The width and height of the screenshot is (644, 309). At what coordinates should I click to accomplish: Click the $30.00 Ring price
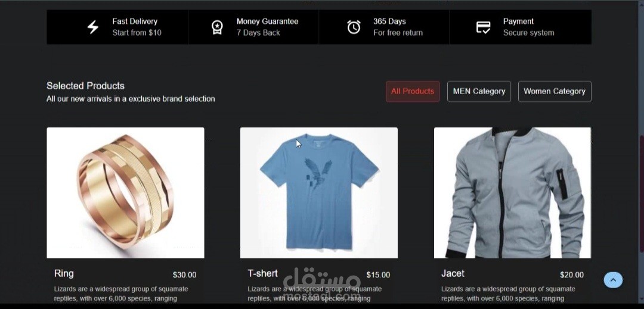tap(184, 275)
